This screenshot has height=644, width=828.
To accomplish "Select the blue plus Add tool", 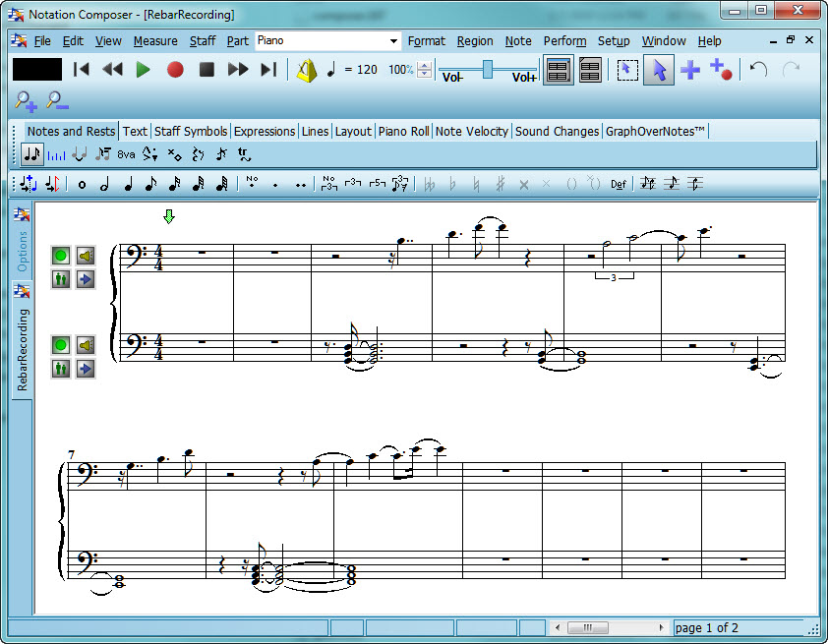I will coord(690,70).
